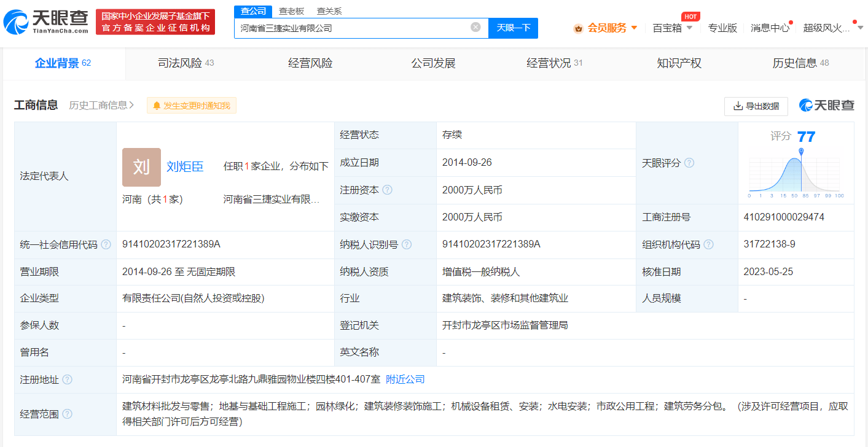Open 历史工商信息 link with chevron
Viewport: 868px width, 447px height.
tap(101, 105)
